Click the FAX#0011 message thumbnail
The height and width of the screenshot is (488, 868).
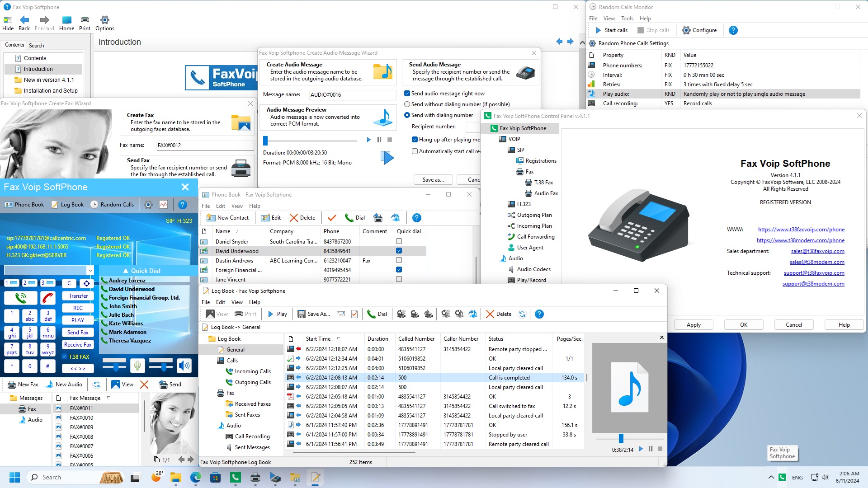tap(59, 408)
